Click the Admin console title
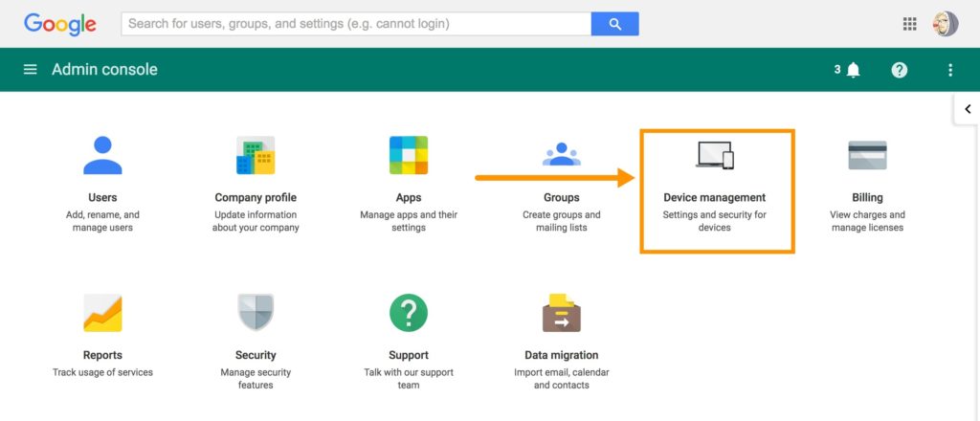980x421 pixels. 104,69
